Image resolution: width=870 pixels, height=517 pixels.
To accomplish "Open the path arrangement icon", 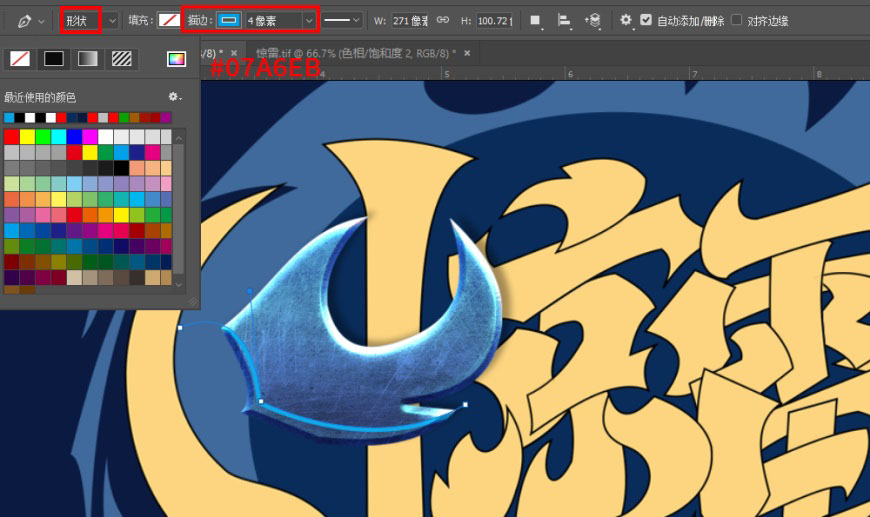I will (x=593, y=21).
